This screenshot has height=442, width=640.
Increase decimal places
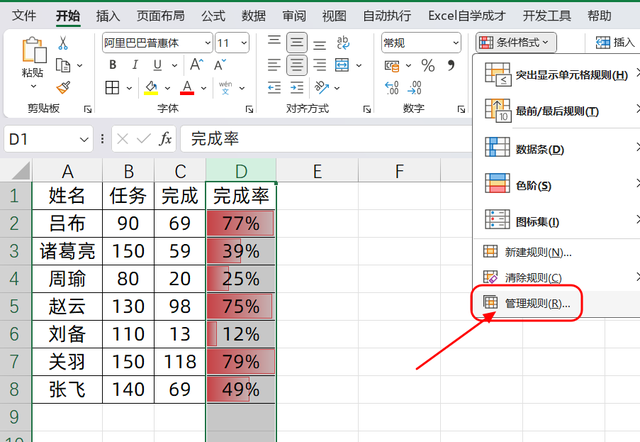coord(392,87)
